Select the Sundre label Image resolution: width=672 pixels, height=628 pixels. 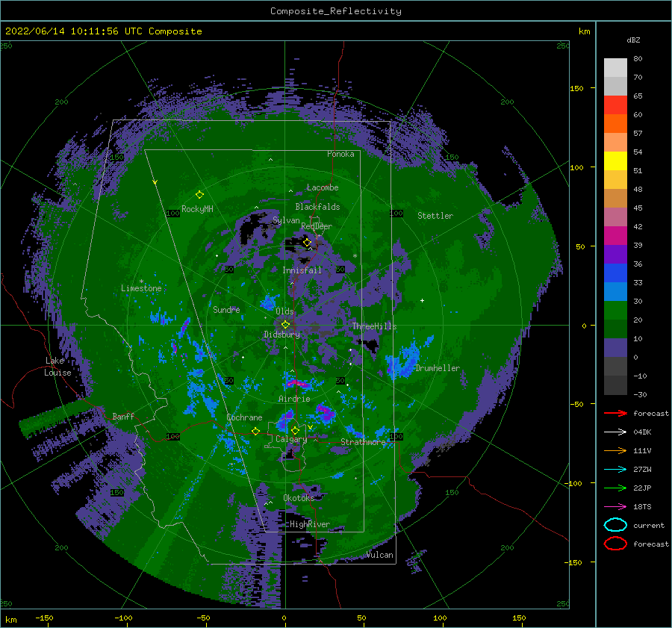click(x=226, y=309)
